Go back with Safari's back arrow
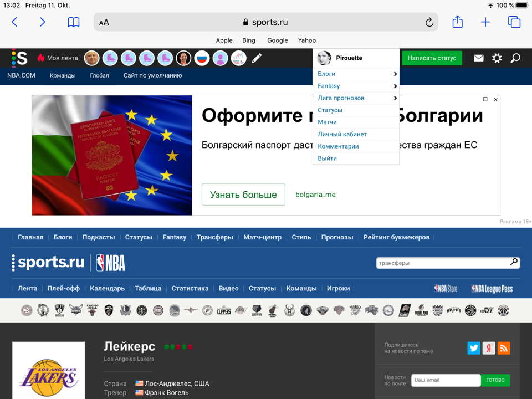Screen dimensions: 532x399 (14, 22)
